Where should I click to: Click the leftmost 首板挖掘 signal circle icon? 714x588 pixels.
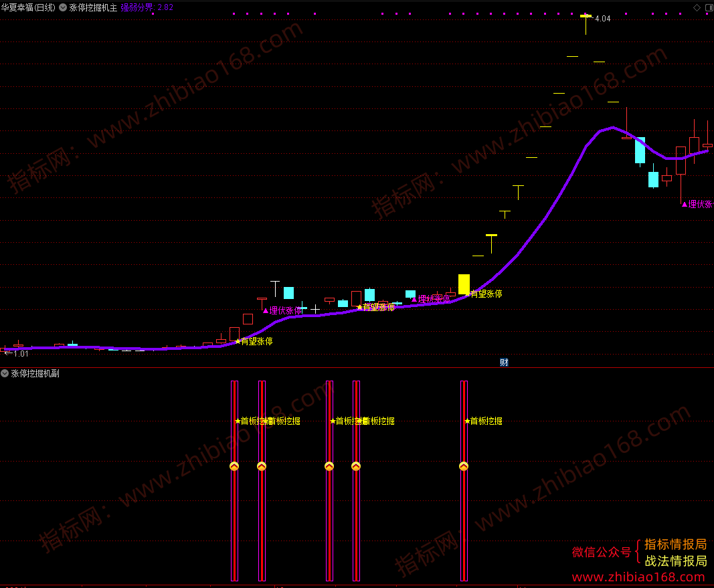pos(234,466)
